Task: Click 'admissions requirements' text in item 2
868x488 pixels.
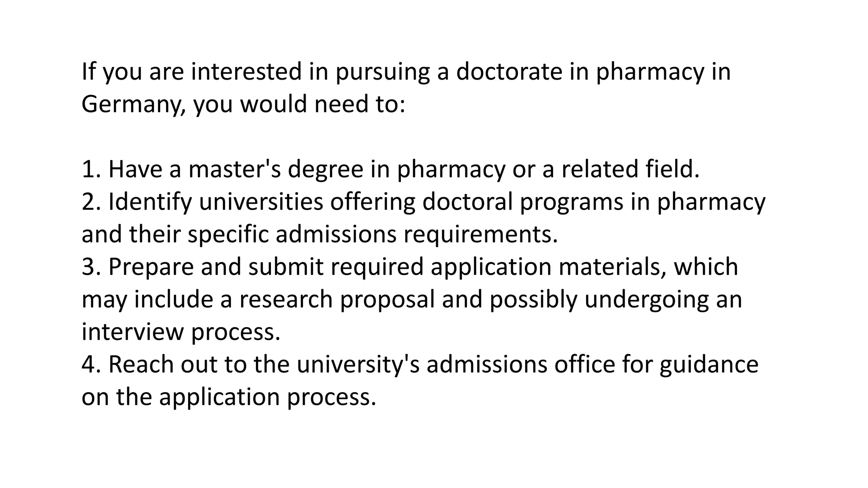Action: [416, 234]
